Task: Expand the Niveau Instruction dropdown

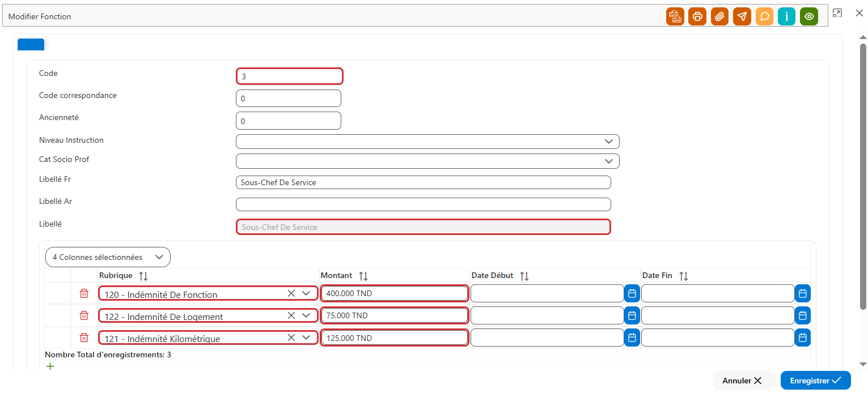Action: [x=608, y=142]
